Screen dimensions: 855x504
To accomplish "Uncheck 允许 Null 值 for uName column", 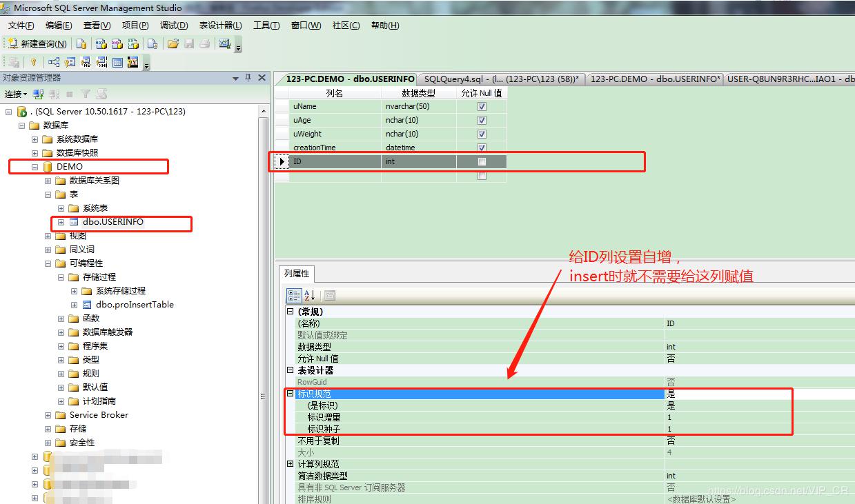I will (481, 106).
